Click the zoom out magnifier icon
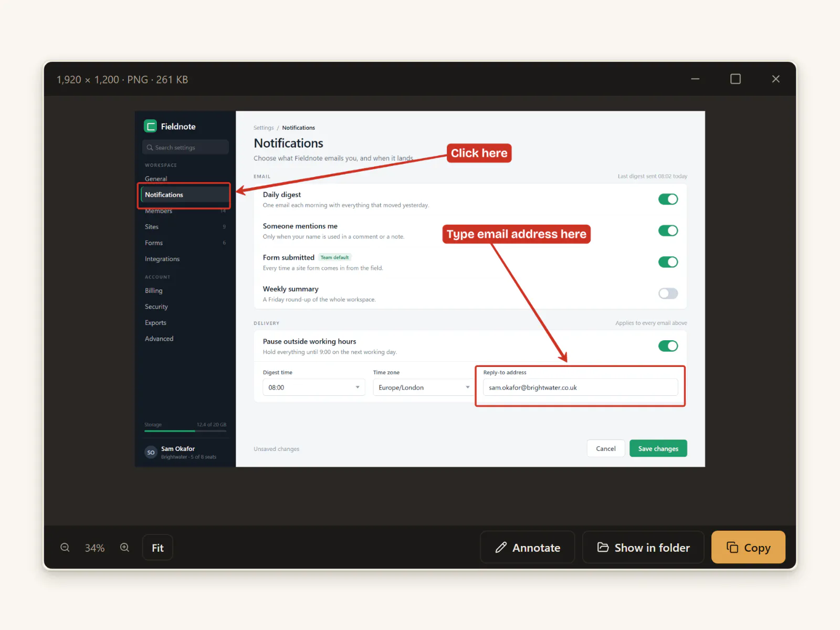Viewport: 840px width, 630px height. point(65,548)
